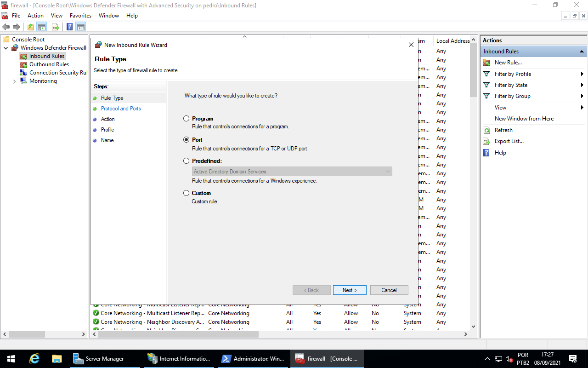Click the Next button in wizard
The height and width of the screenshot is (368, 588).
click(350, 290)
